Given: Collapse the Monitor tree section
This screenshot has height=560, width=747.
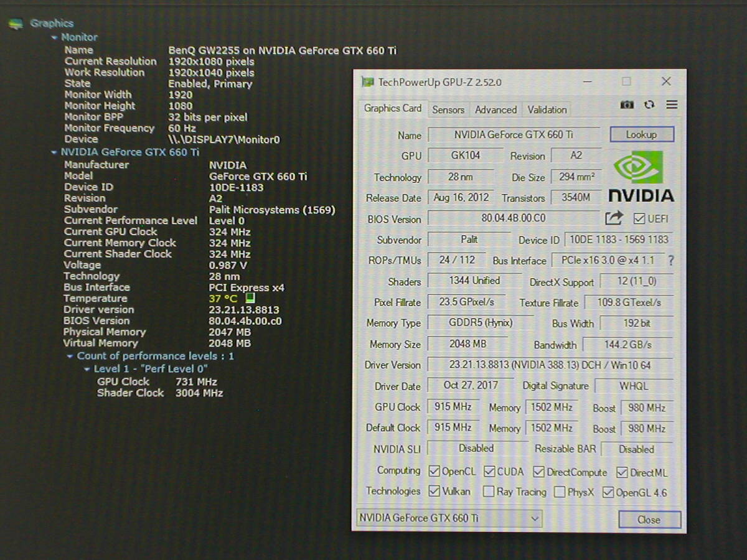Looking at the screenshot, I should [55, 38].
